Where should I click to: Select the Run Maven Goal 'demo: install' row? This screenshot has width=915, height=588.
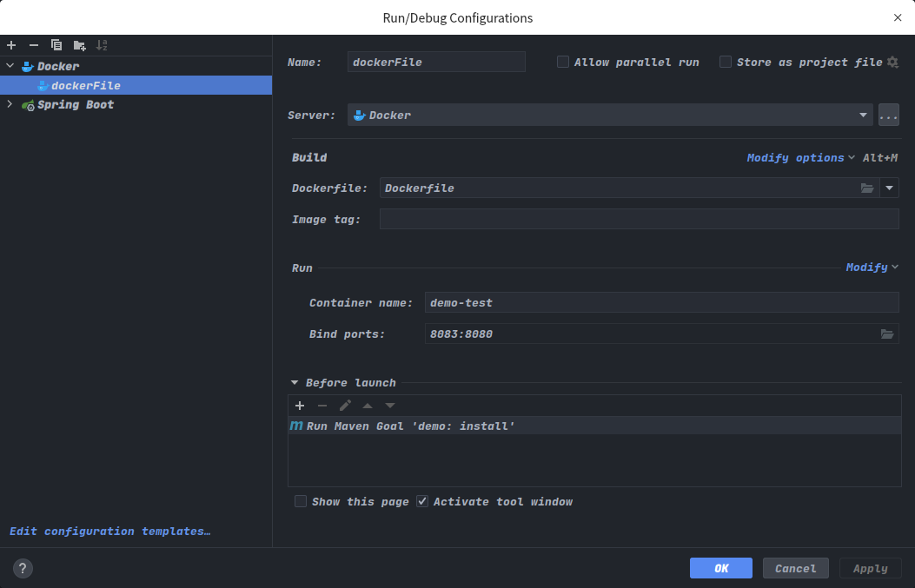[x=594, y=426]
